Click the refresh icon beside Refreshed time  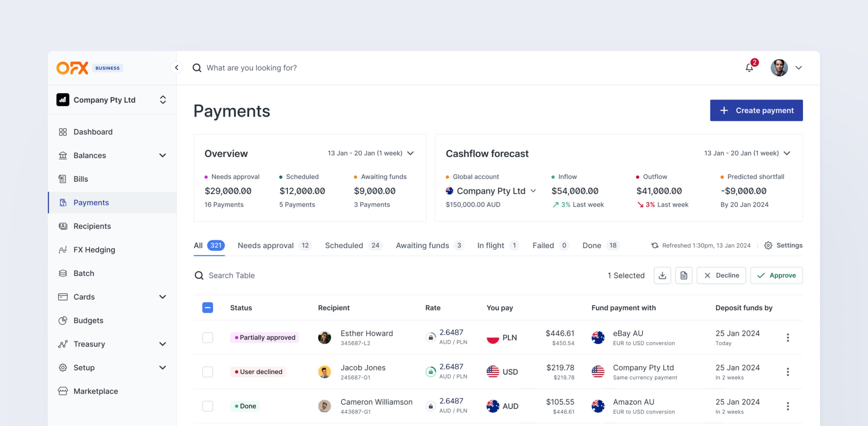pos(655,245)
